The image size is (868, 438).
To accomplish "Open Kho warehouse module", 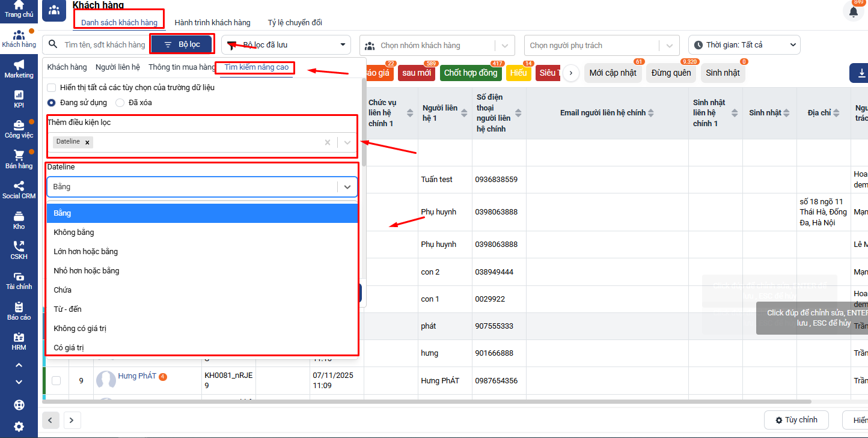I will 19,221.
